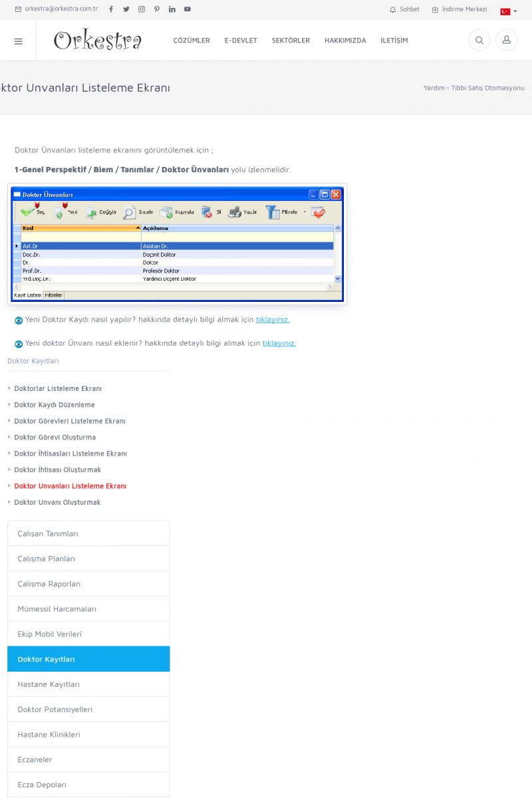Viewport: 532px width, 798px height.
Task: Open the hamburger menu icon
Action: click(18, 41)
